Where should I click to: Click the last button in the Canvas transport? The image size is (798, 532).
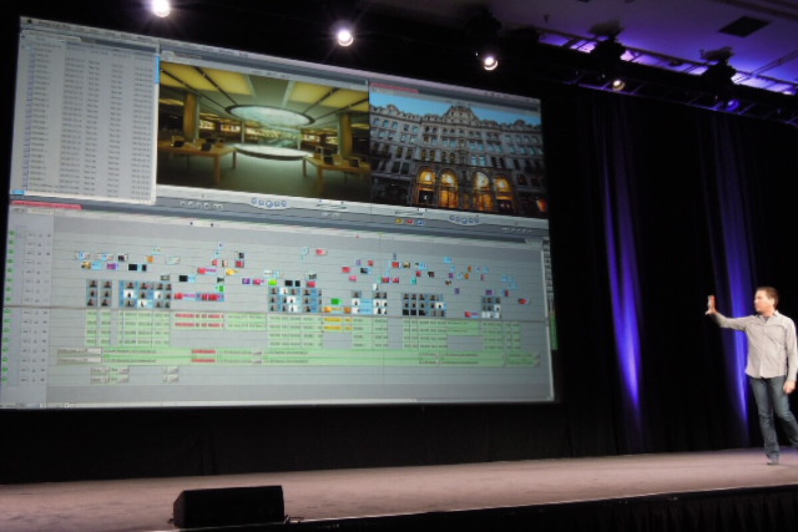coord(476,219)
